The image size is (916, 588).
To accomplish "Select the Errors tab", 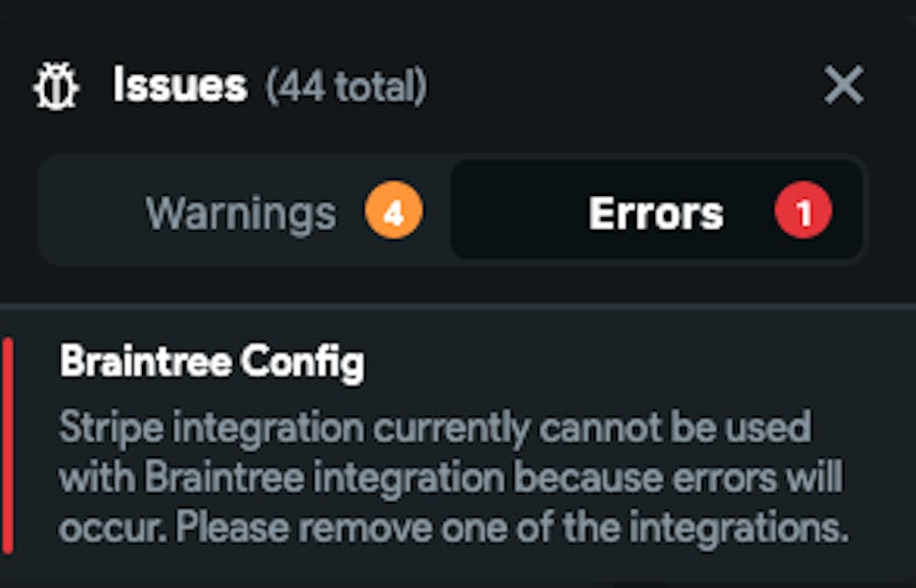I will point(656,212).
